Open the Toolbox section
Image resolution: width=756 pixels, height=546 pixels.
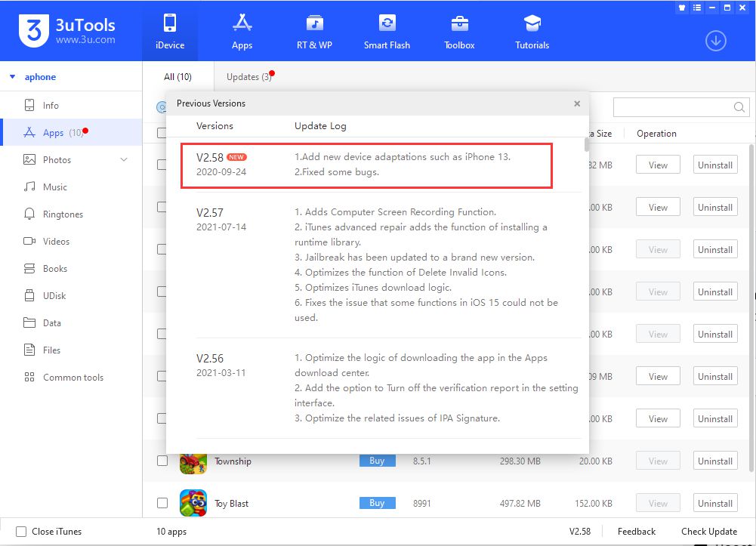pyautogui.click(x=459, y=32)
